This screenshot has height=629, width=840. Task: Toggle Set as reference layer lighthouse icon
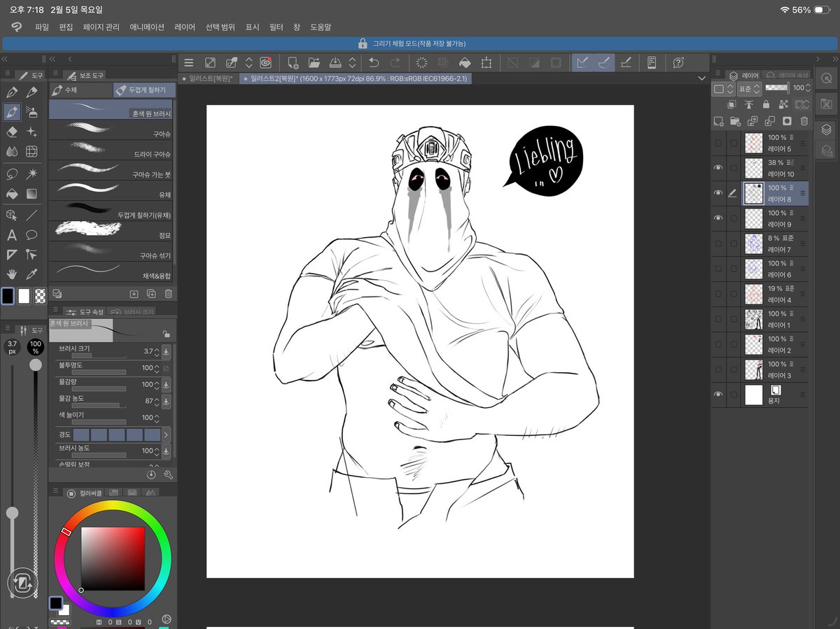click(x=749, y=104)
